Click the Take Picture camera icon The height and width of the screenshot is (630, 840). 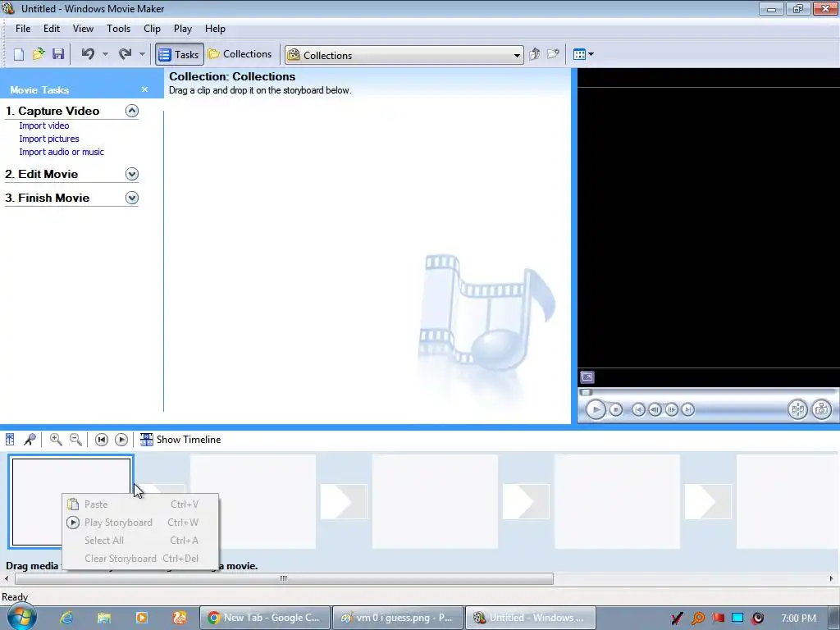point(821,410)
